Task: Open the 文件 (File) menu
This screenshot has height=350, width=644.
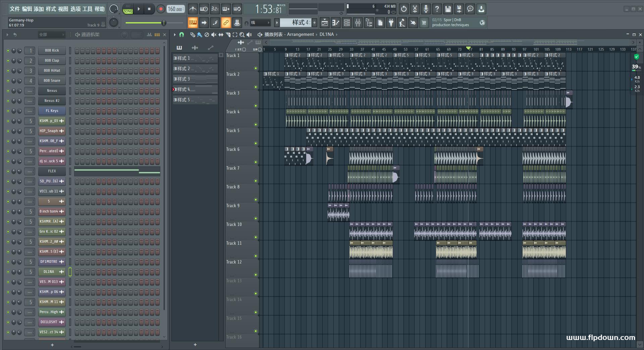Action: (x=15, y=9)
